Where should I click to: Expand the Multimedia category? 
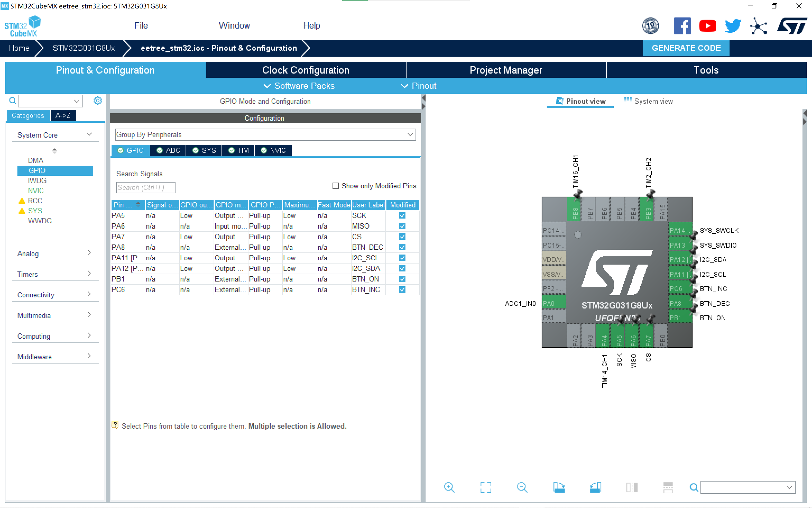click(x=55, y=315)
